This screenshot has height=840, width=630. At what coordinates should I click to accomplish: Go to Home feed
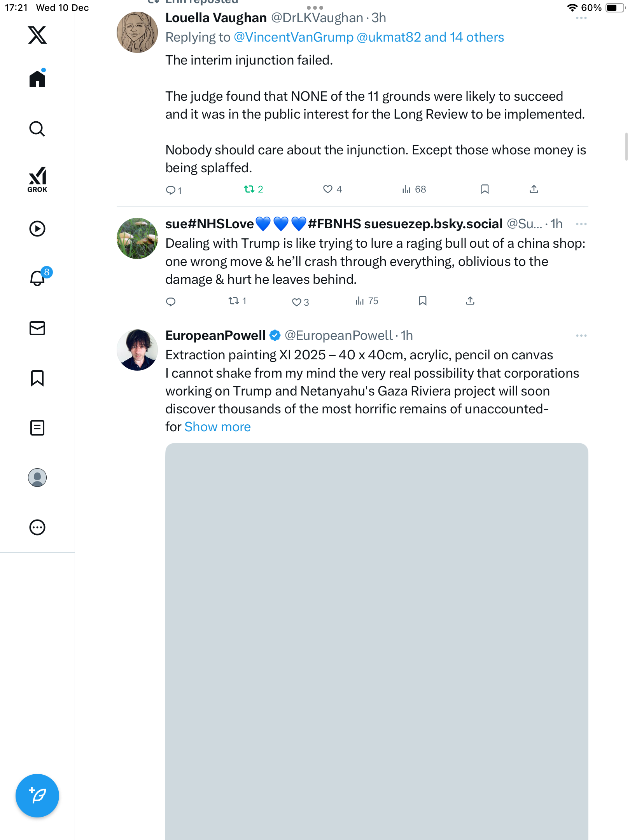[37, 79]
